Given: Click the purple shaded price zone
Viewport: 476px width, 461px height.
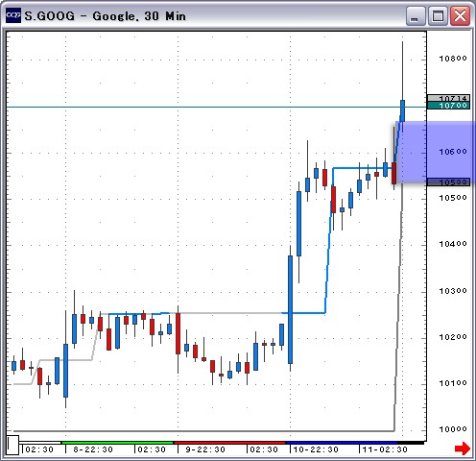Looking at the screenshot, I should 435,152.
